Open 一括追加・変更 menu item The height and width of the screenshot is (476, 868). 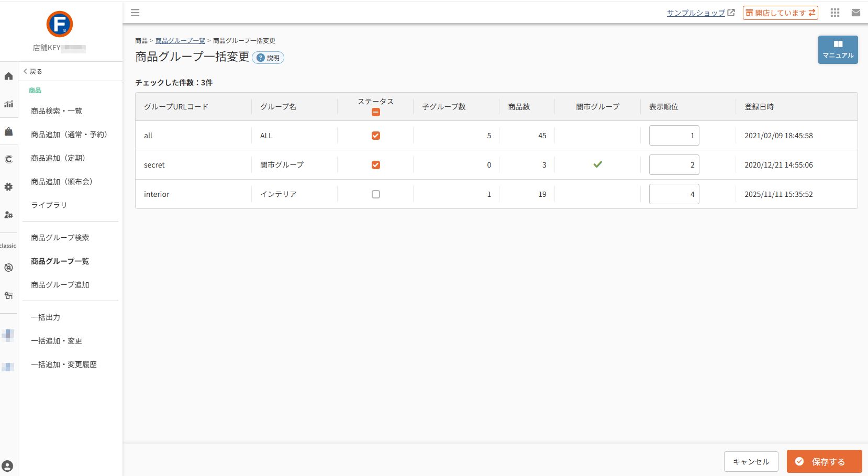click(57, 341)
